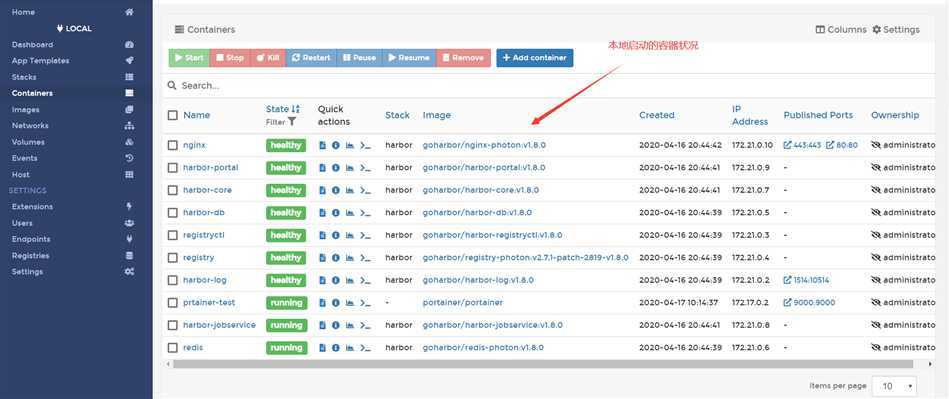Check the nginx container checkbox
This screenshot has height=399, width=949.
172,145
